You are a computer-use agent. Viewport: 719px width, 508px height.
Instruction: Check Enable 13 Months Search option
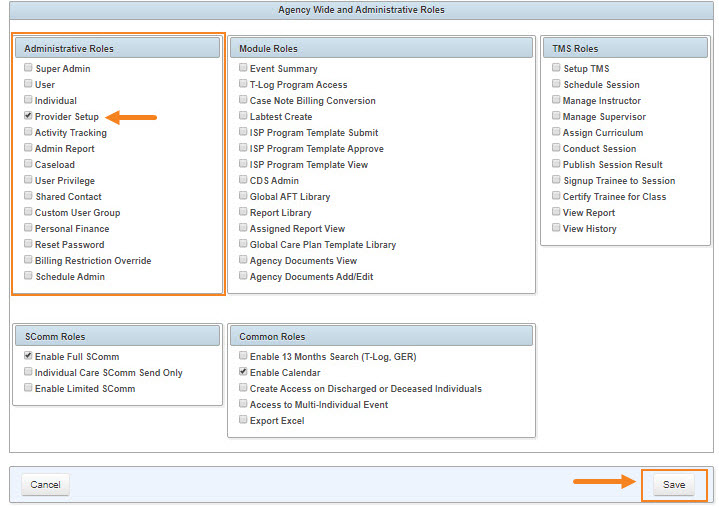[243, 357]
